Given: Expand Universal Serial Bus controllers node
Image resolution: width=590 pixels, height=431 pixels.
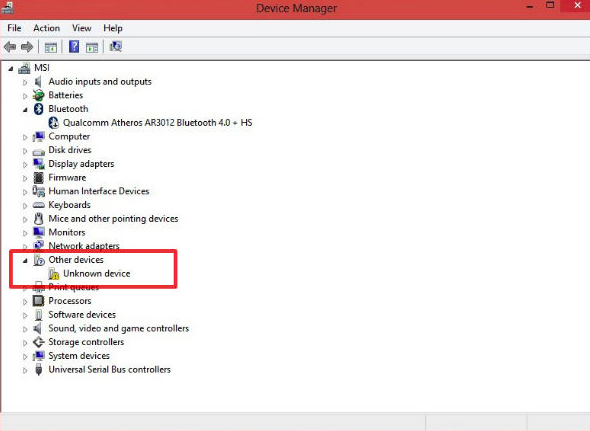Looking at the screenshot, I should coord(25,370).
